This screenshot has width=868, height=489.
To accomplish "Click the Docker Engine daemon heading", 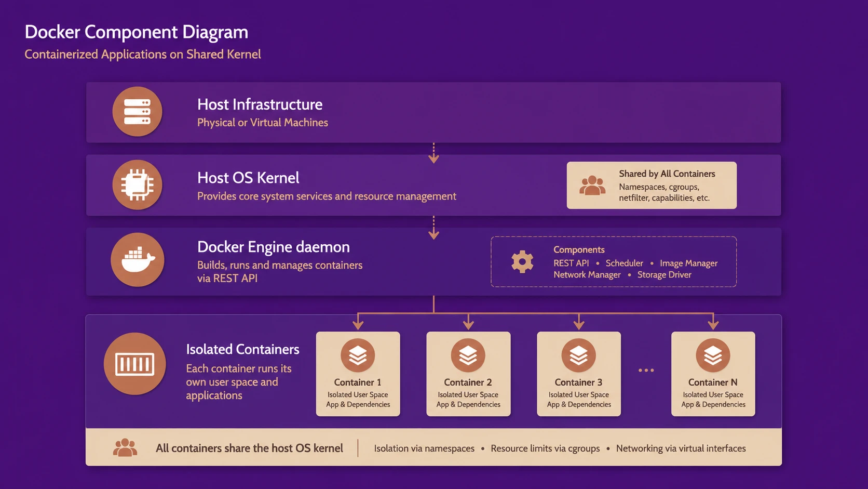I will (x=274, y=247).
